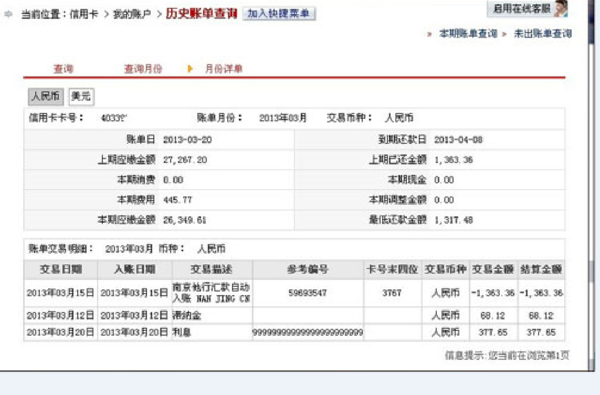The image size is (600, 395).
Task: Click the 2013年03月15日 transaction date cell
Action: click(60, 293)
